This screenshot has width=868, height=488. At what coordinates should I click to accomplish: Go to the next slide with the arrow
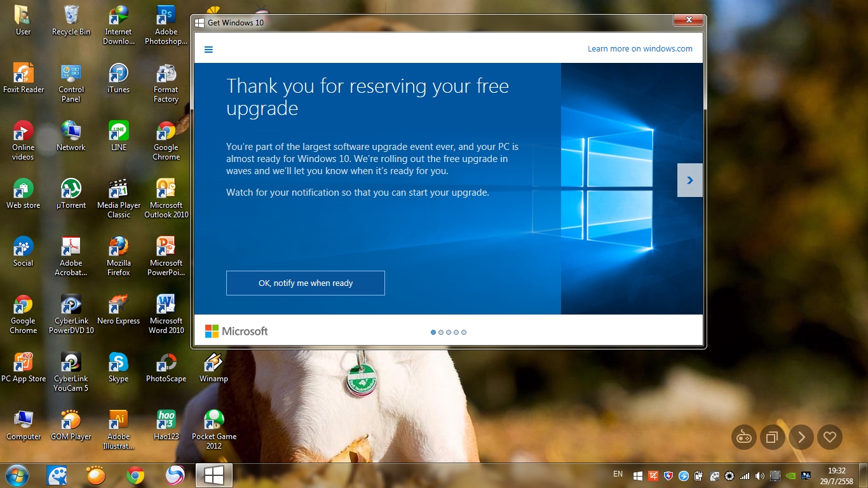pos(690,180)
